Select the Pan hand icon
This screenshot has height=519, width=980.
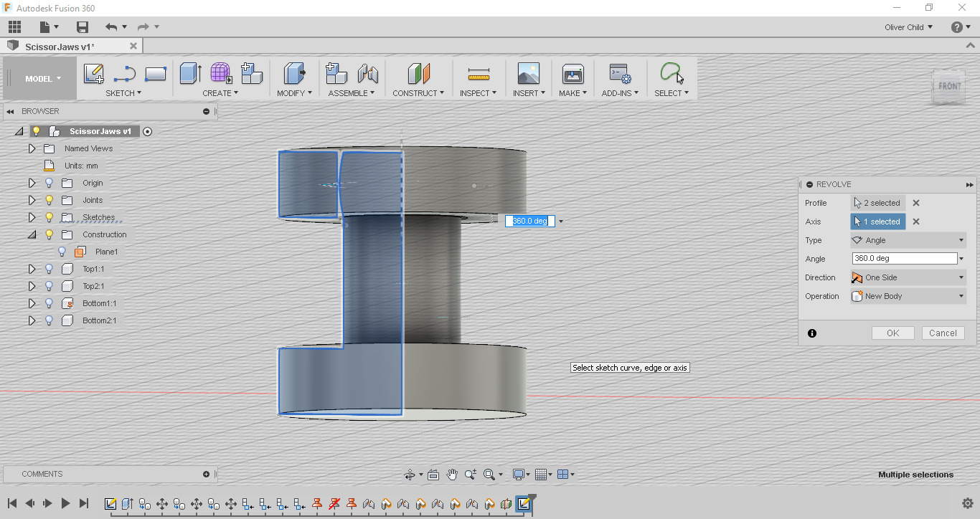pos(452,475)
